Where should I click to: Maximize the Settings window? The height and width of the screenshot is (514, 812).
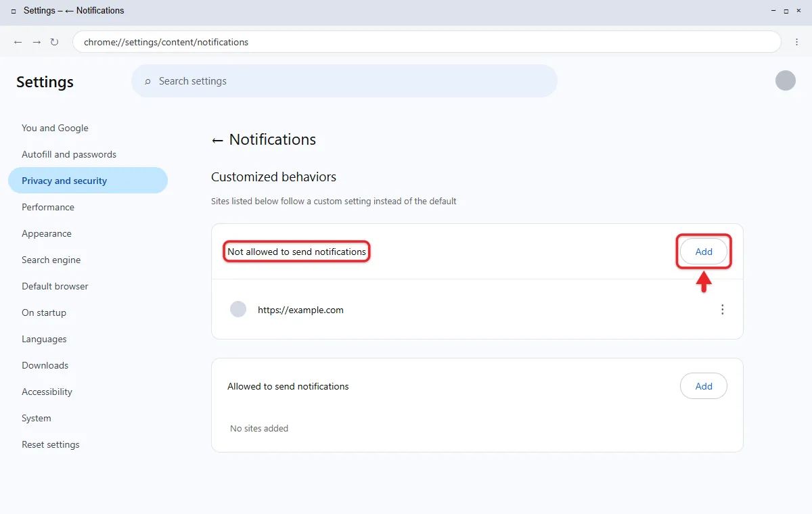pyautogui.click(x=786, y=11)
